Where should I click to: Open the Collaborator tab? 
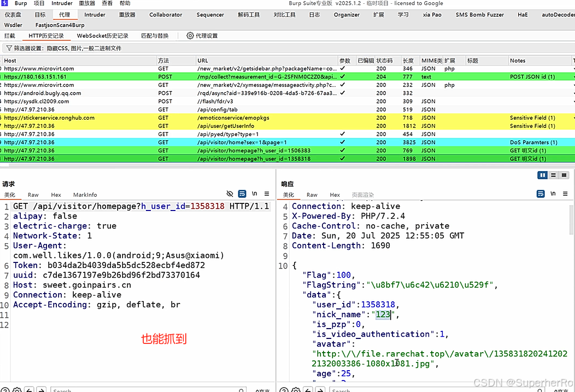pyautogui.click(x=166, y=15)
